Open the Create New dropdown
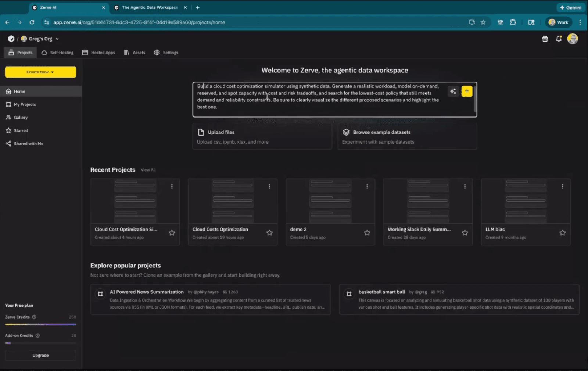 coord(40,72)
